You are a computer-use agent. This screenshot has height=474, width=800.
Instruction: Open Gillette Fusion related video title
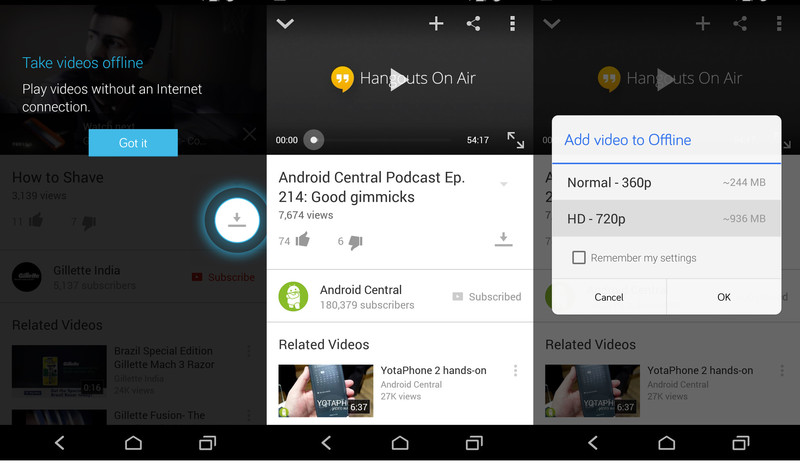(x=160, y=415)
